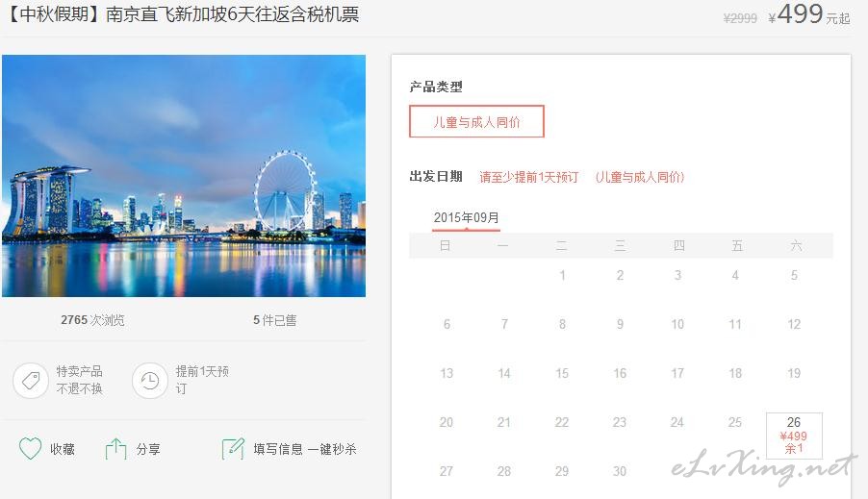Click the 日 weekday column header

pos(446,245)
